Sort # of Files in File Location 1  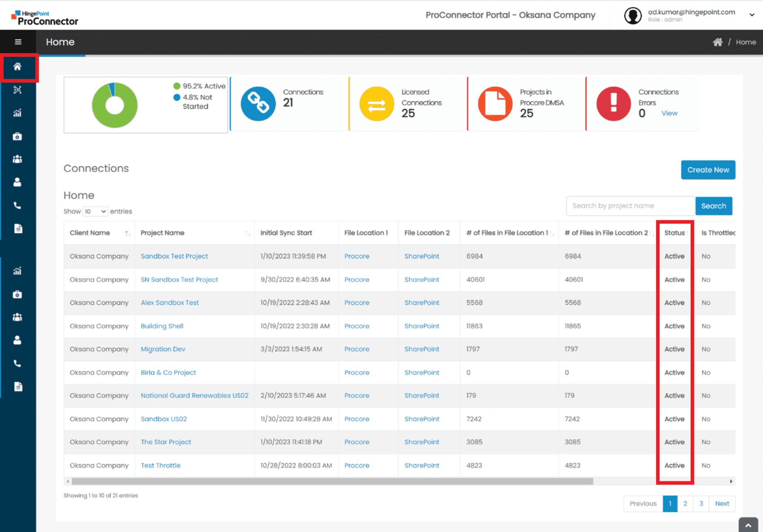click(553, 233)
